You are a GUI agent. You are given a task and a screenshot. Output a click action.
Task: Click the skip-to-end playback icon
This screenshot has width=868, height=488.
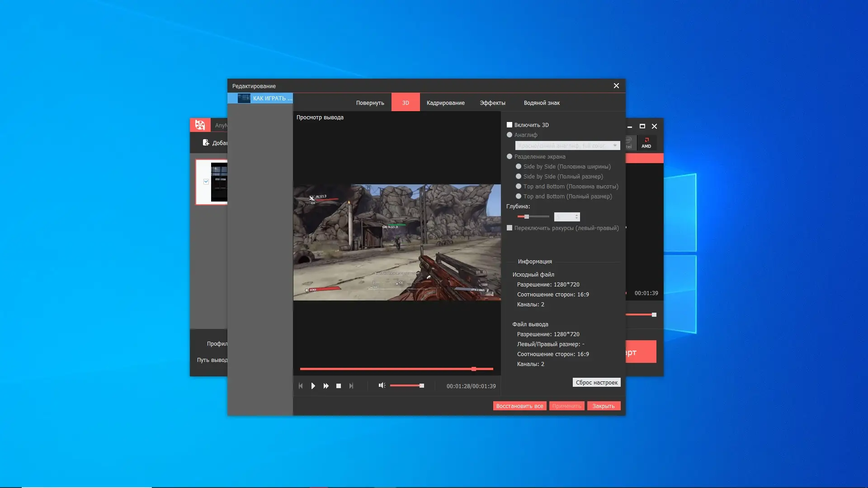(351, 386)
